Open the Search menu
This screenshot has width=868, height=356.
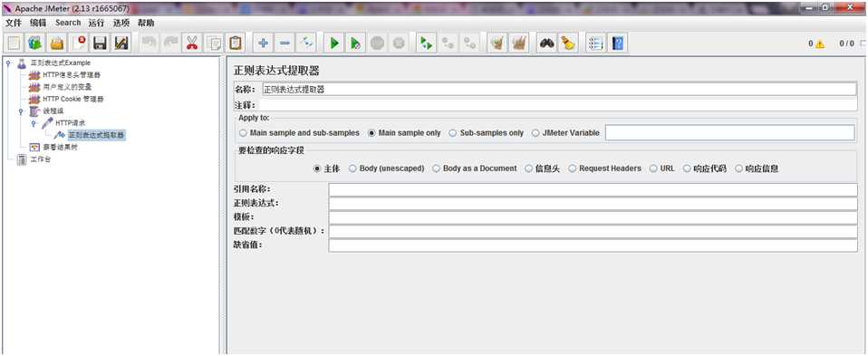point(68,23)
